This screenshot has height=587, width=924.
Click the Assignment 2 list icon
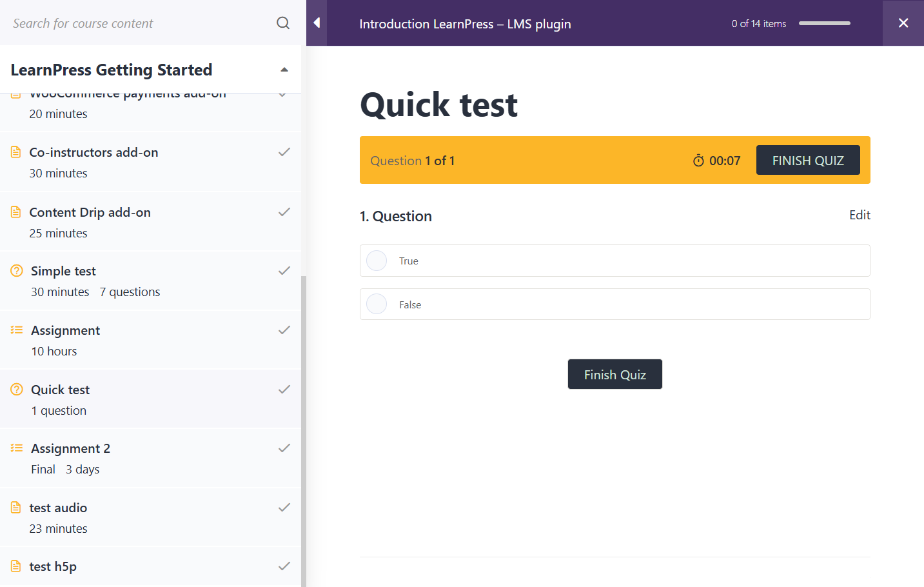coord(17,448)
